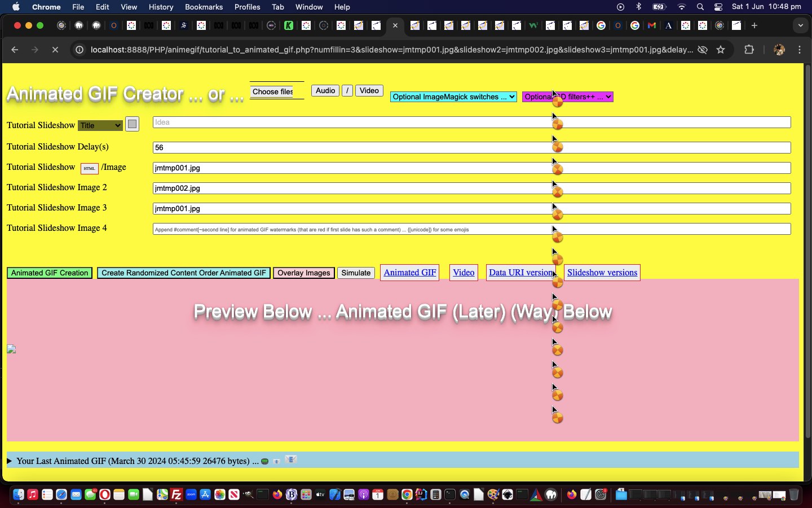Click the page vertical scrollbar
The width and height of the screenshot is (812, 508).
(807, 251)
